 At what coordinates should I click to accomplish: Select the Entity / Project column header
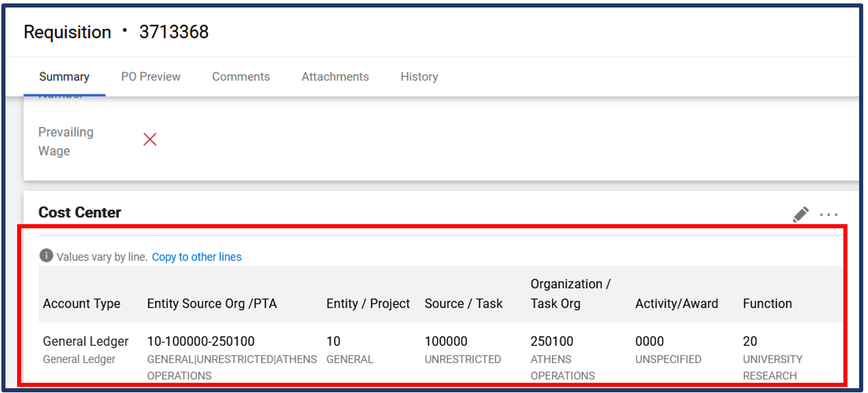coord(368,304)
